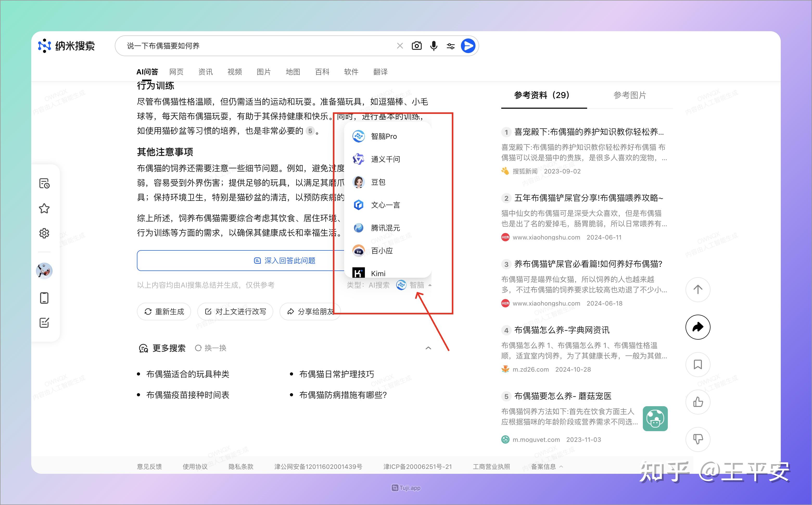Screen dimensions: 812x505
Task: Choose 百小应 from model list
Action: coord(388,250)
